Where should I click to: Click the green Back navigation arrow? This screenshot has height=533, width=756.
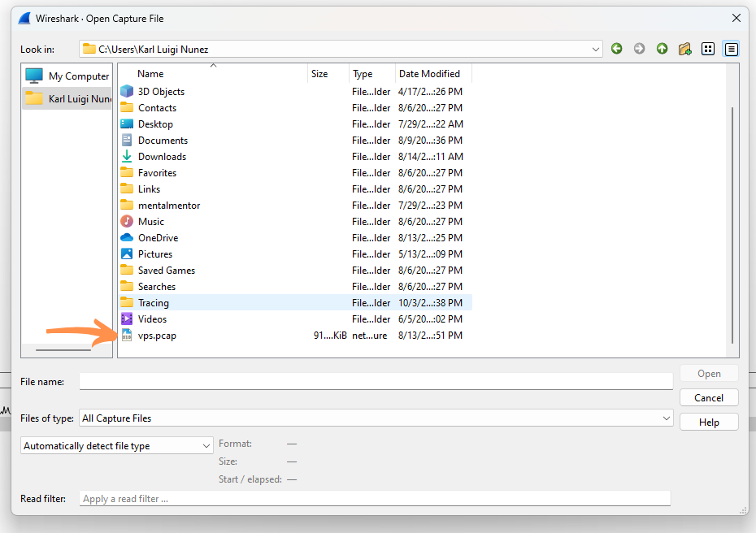[616, 49]
